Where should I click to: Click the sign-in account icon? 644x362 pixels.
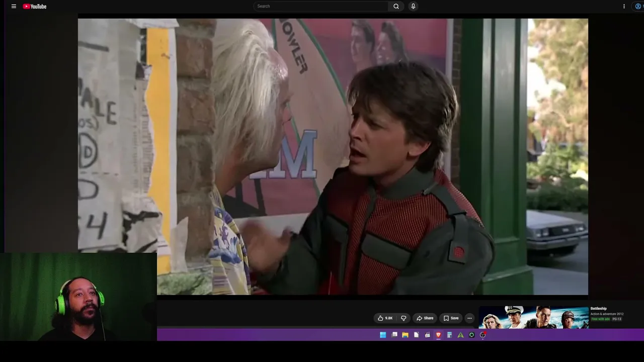639,7
